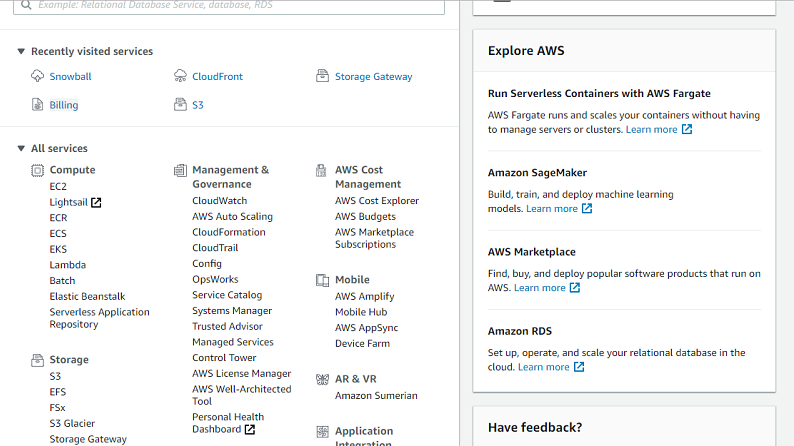Viewport: 794px width, 446px height.
Task: Open AWS Budgets
Action: (x=365, y=216)
